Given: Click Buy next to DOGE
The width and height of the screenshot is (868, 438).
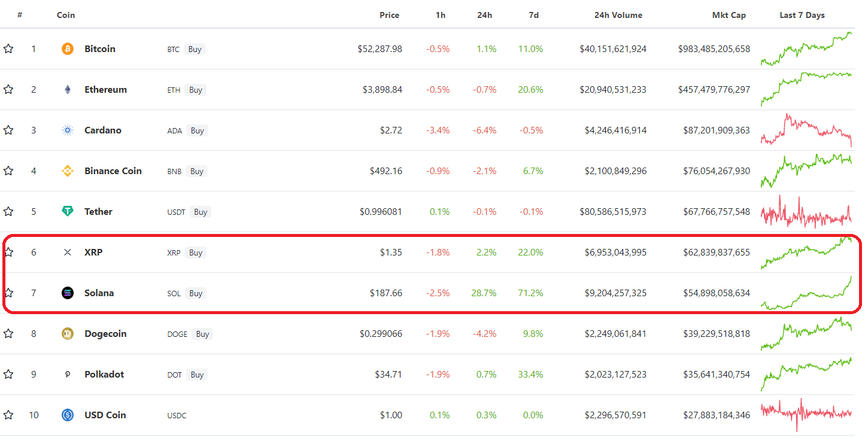Looking at the screenshot, I should pyautogui.click(x=202, y=334).
